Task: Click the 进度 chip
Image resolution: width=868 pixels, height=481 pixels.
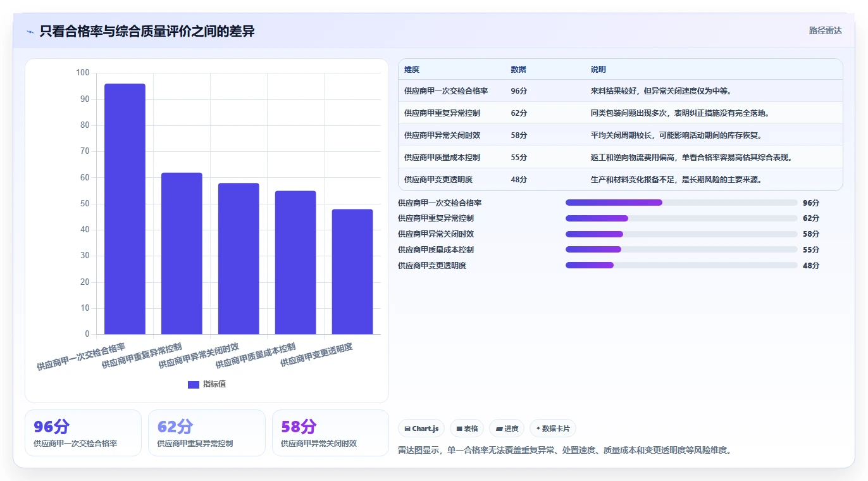Action: [x=507, y=428]
